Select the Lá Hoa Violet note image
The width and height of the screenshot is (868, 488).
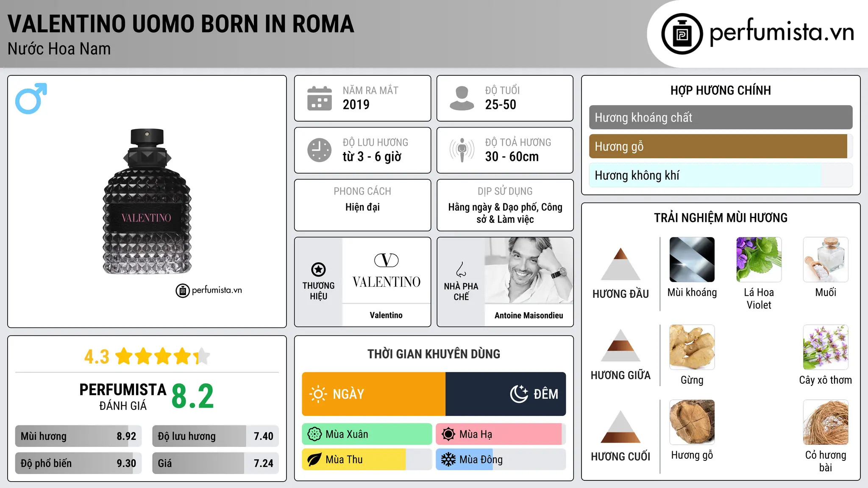click(759, 260)
